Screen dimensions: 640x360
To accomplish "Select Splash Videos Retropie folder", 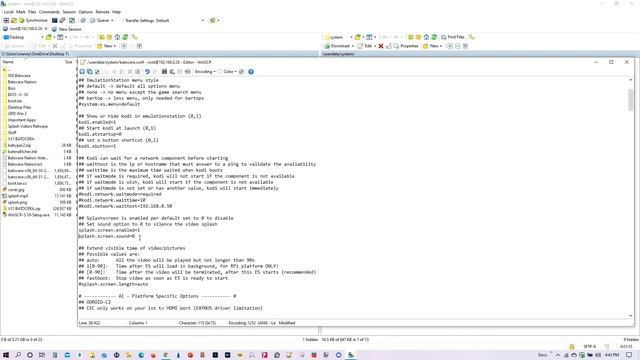I will pos(27,126).
